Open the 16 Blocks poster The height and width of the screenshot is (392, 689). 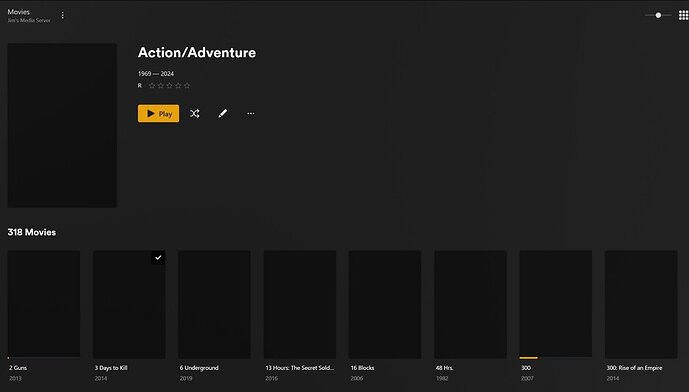[385, 305]
